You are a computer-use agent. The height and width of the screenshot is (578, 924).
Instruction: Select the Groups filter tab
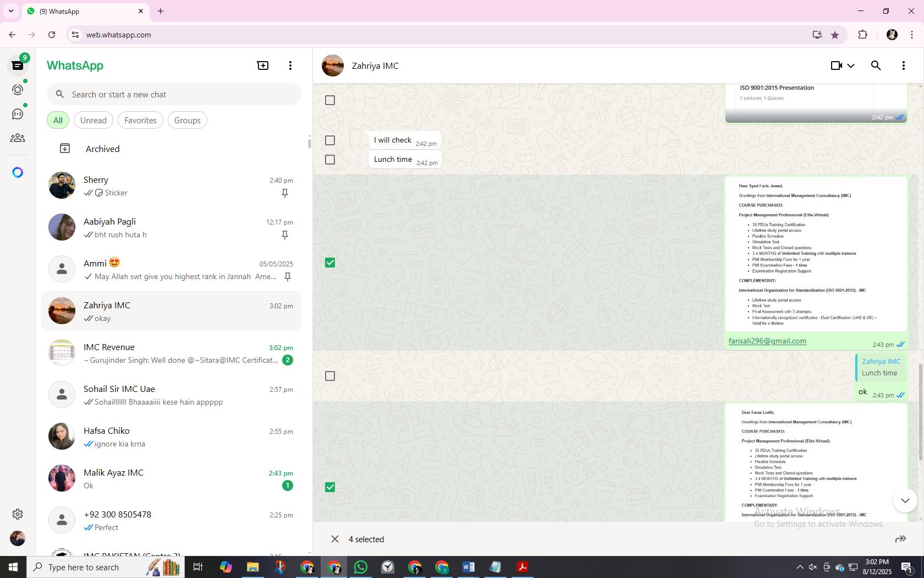pos(188,121)
